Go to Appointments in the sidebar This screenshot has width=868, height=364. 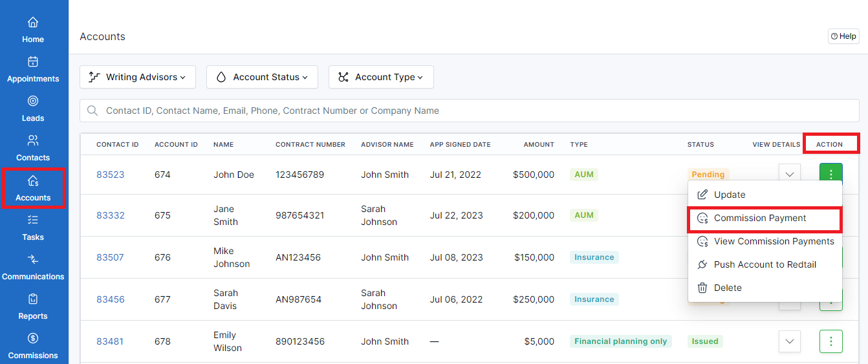(33, 70)
